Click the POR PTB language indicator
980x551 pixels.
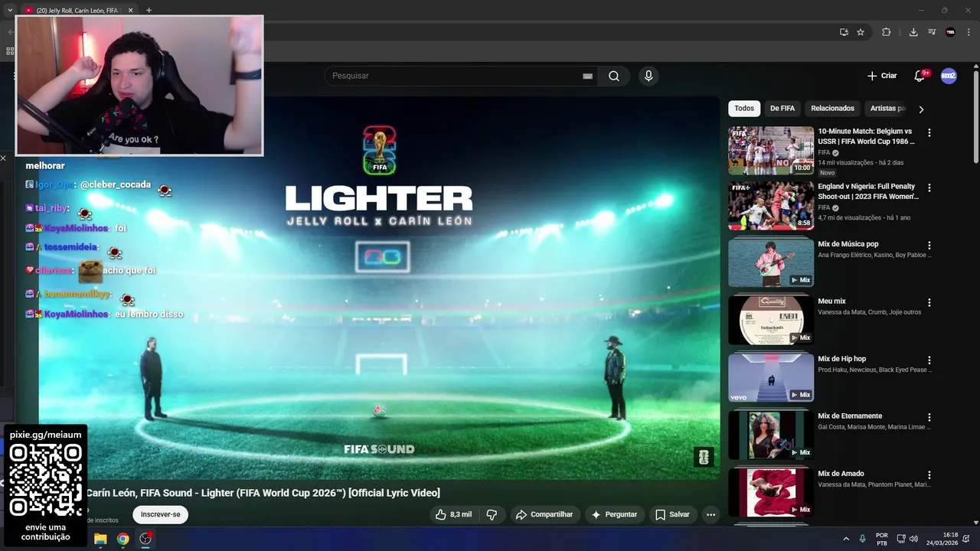click(x=882, y=539)
